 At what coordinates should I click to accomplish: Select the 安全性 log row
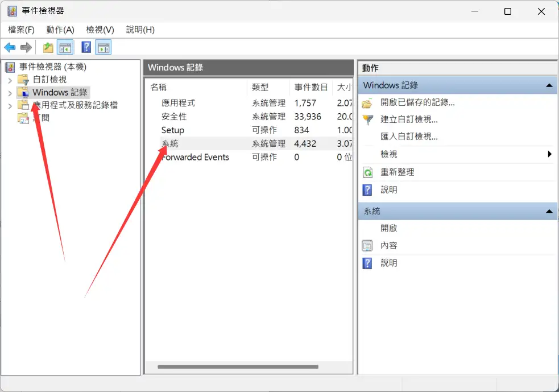click(x=249, y=117)
